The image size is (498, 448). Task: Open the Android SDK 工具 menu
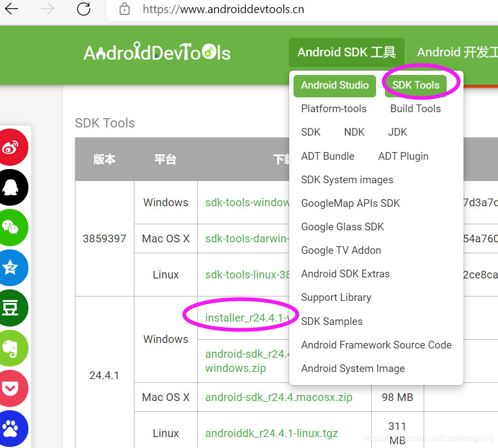(347, 52)
